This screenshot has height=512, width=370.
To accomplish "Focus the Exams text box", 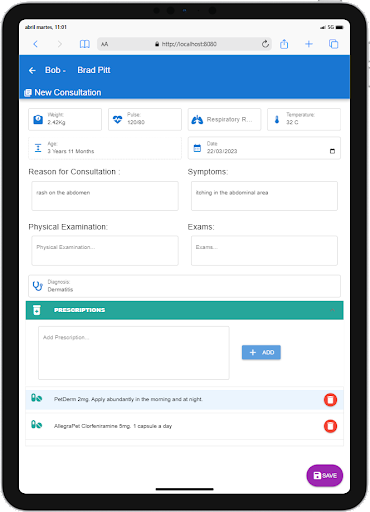I will click(x=264, y=251).
